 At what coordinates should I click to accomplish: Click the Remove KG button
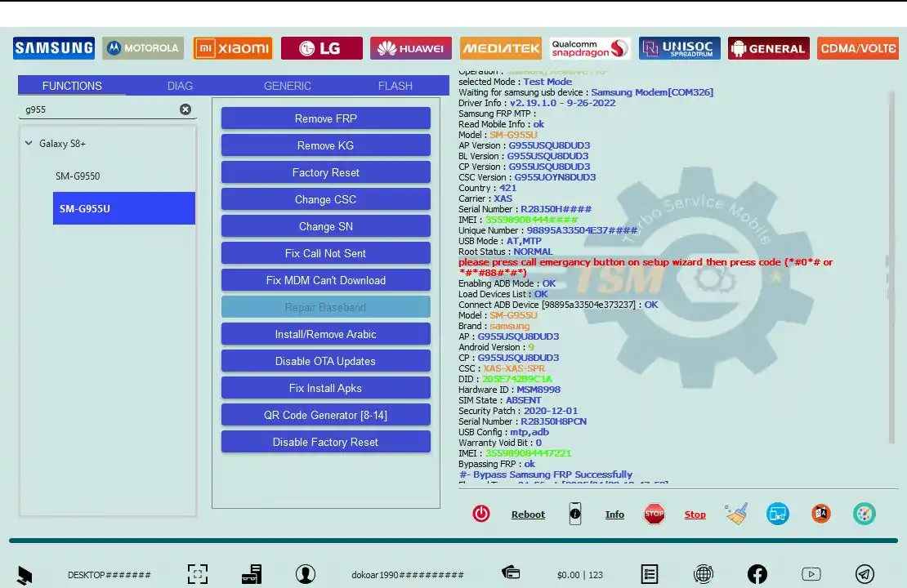[x=326, y=145]
